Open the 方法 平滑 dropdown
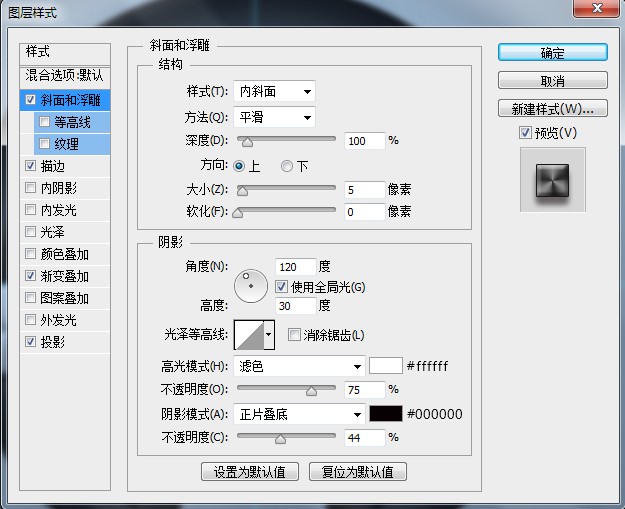Image resolution: width=625 pixels, height=509 pixels. tap(274, 117)
